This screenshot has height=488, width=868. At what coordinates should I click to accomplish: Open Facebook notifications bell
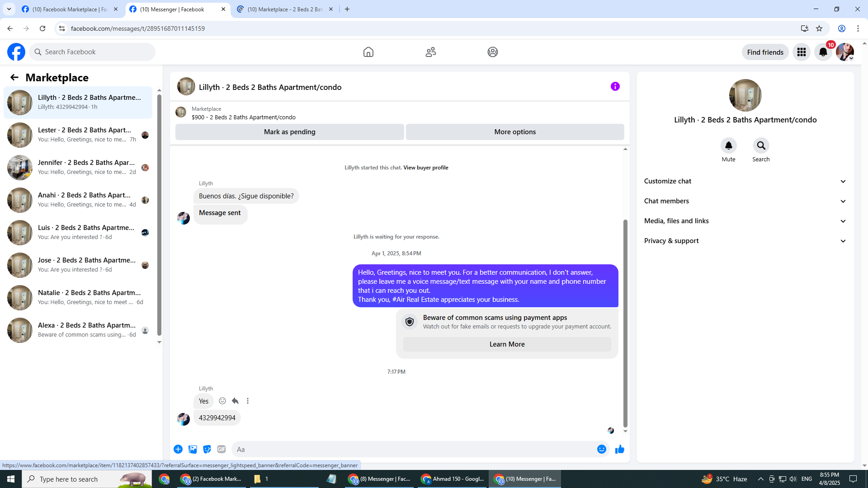click(823, 52)
